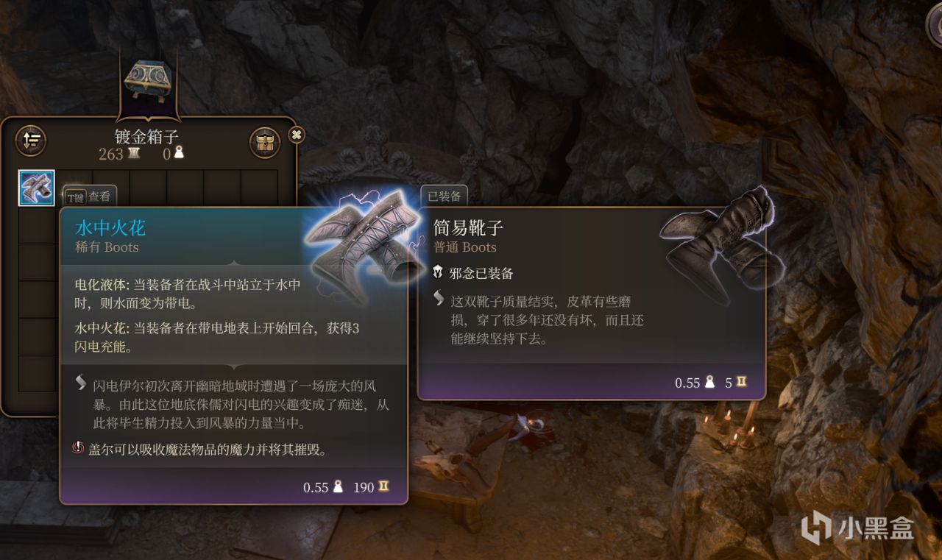Close the 镀金箱子 container panel
This screenshot has height=560, width=942.
[296, 135]
